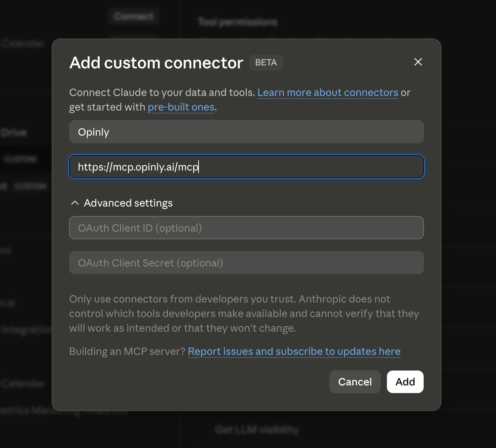Click the MCP server URL field
The height and width of the screenshot is (448, 496).
[247, 167]
